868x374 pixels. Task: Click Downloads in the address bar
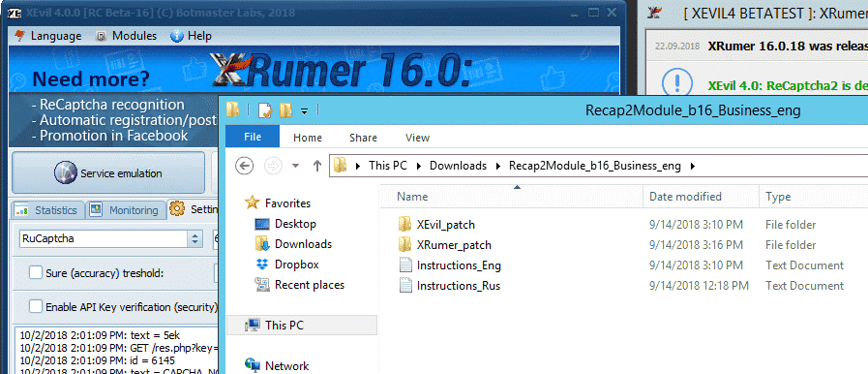tap(459, 165)
